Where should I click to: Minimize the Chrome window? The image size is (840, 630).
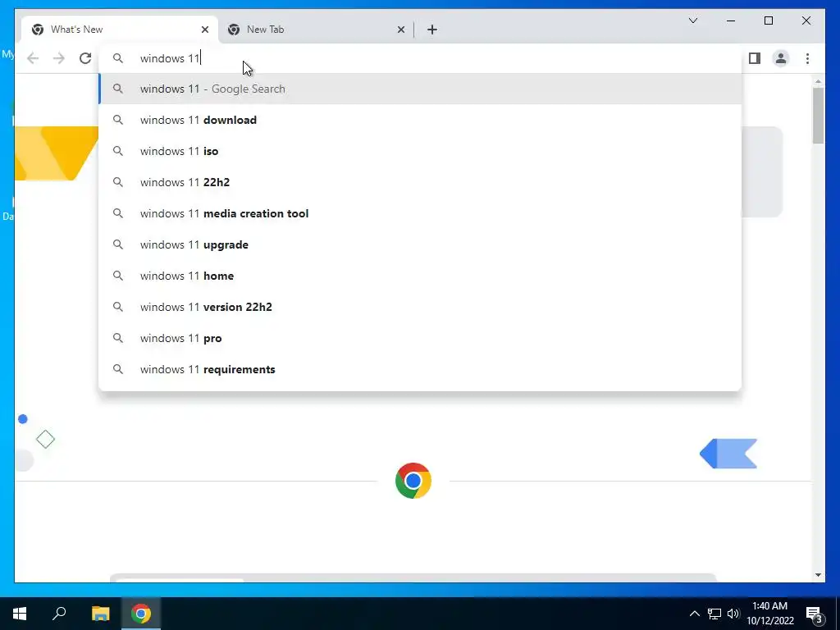[731, 21]
